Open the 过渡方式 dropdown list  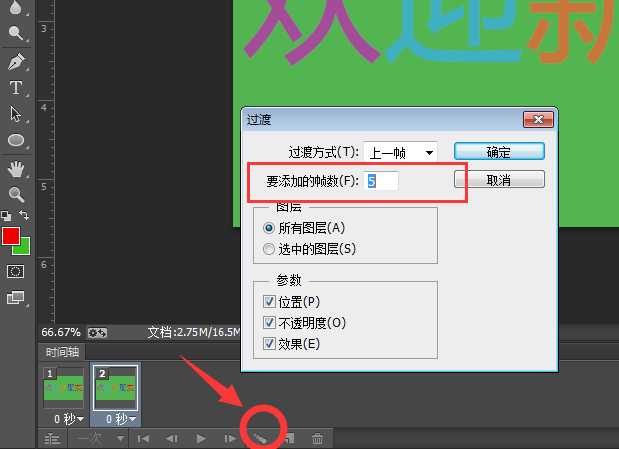400,152
